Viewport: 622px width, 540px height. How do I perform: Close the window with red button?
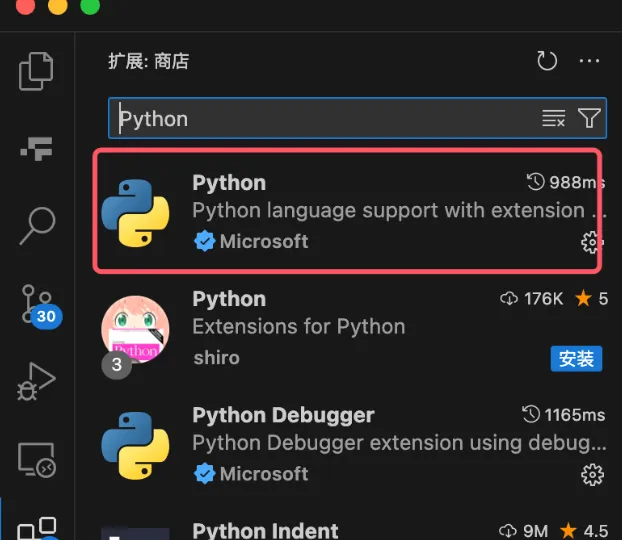click(x=25, y=5)
